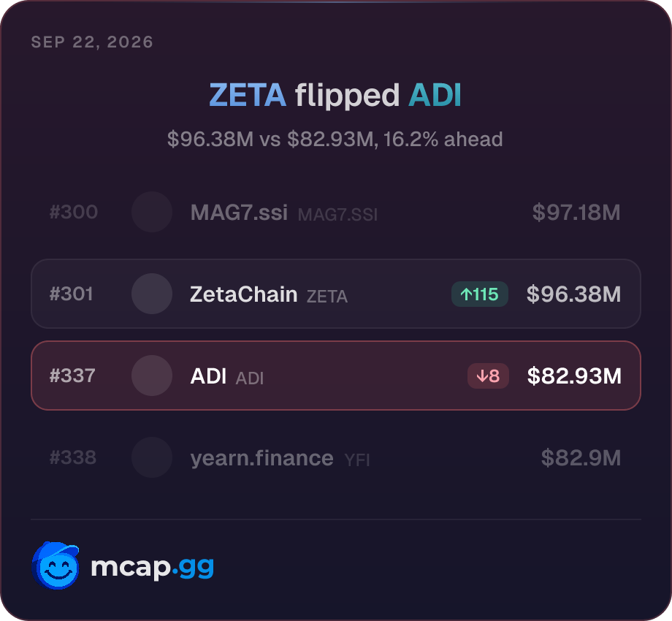Click the blue ZETA word in headline

(x=248, y=95)
